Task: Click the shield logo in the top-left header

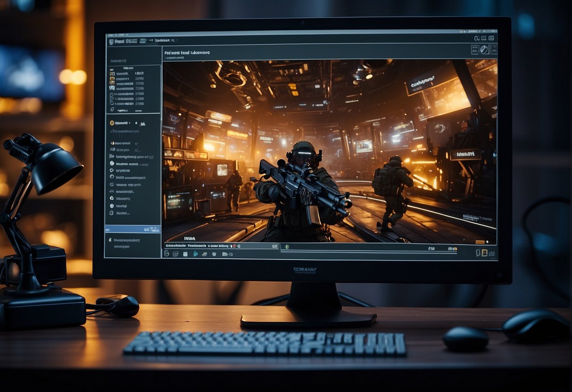Action: [x=110, y=41]
